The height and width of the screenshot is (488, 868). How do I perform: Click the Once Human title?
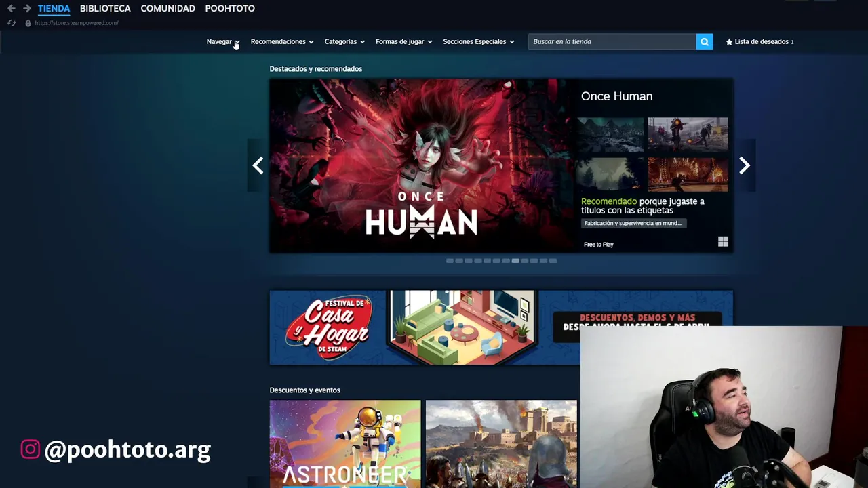pyautogui.click(x=616, y=96)
